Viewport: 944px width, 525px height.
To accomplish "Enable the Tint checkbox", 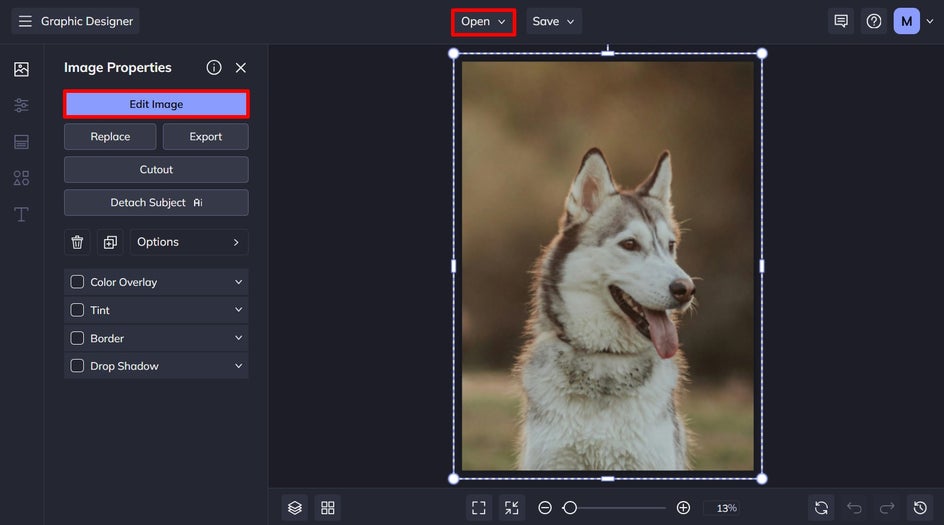I will coord(77,310).
